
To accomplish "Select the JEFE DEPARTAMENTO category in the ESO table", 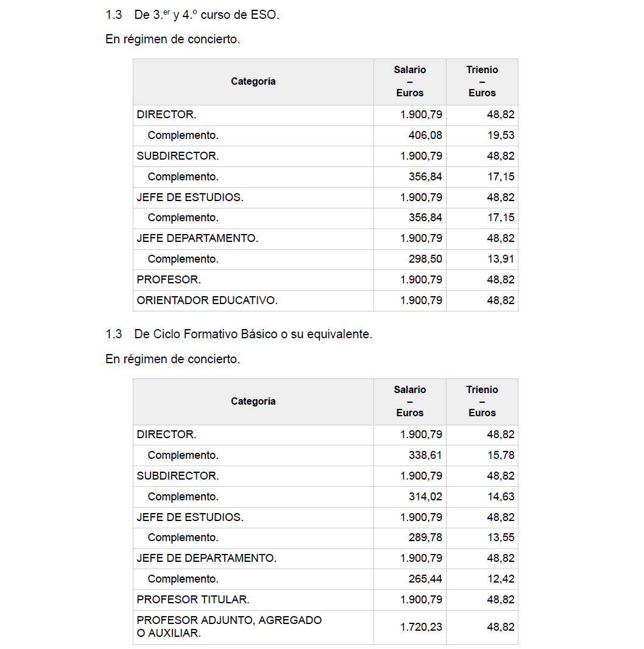I will click(x=197, y=238).
